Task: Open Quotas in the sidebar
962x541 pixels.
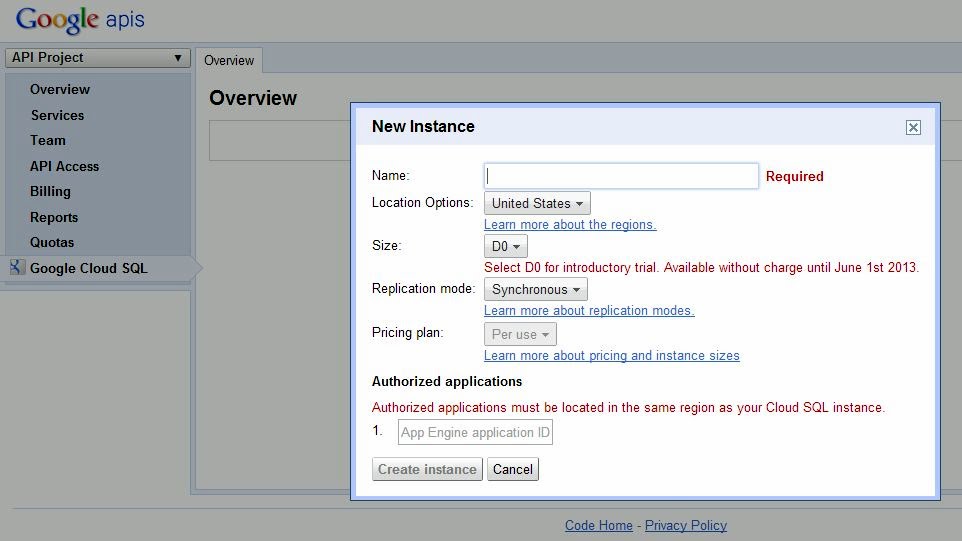Action: click(52, 242)
